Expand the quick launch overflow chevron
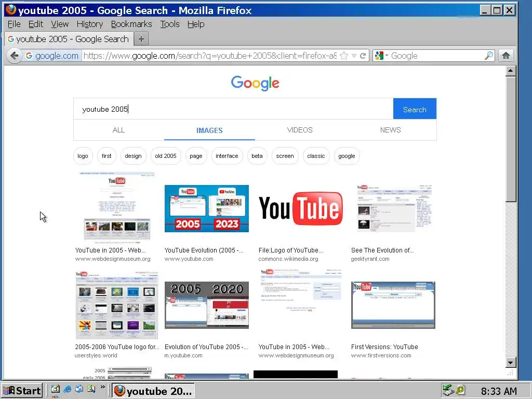 coord(102,387)
